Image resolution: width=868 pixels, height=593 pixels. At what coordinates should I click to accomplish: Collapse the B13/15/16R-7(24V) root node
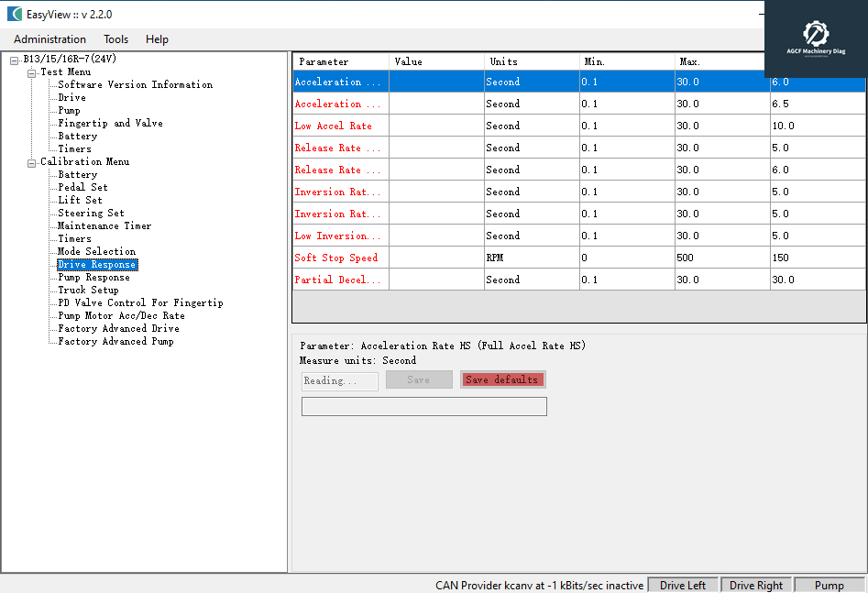coord(14,60)
